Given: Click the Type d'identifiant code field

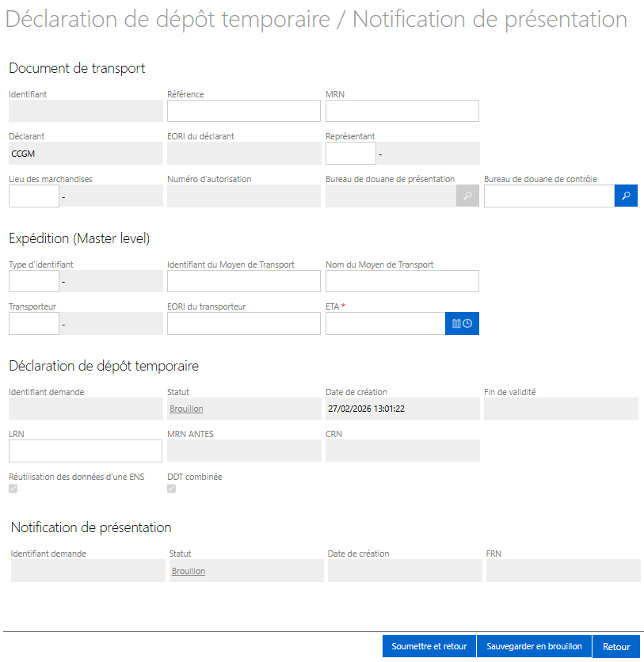Looking at the screenshot, I should pyautogui.click(x=33, y=281).
